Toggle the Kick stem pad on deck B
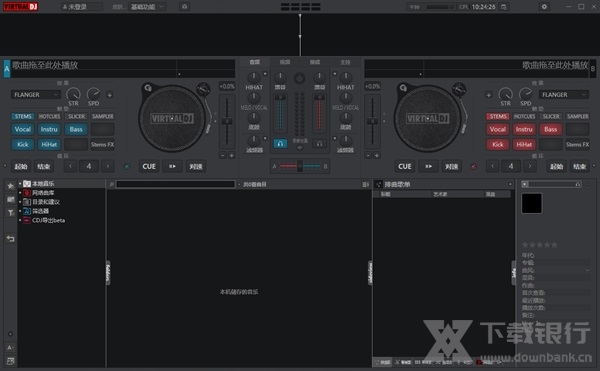The image size is (600, 371). 497,144
